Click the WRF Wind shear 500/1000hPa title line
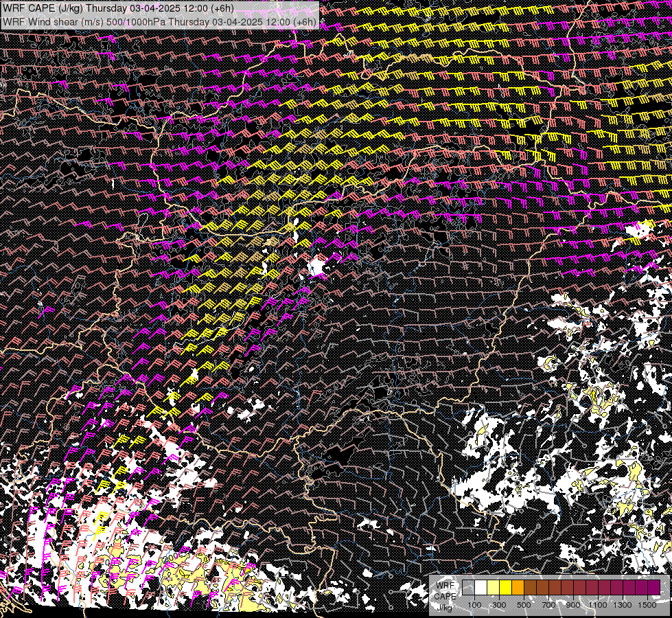The image size is (672, 618). click(x=160, y=21)
